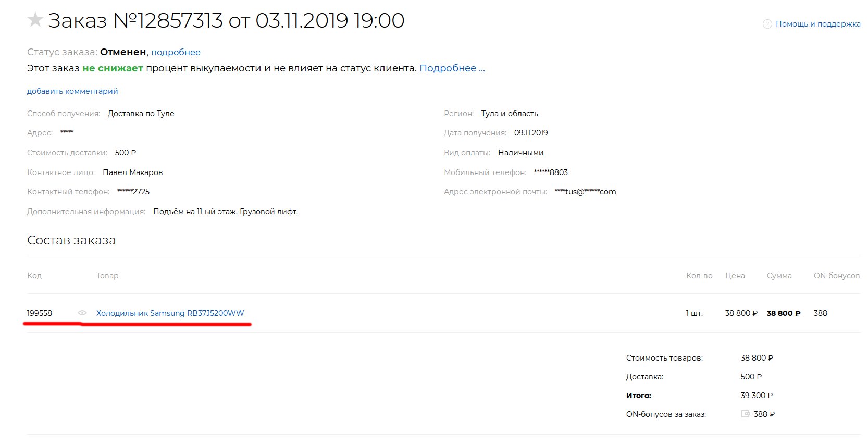Click green text не снижает
This screenshot has width=868, height=444.
(113, 68)
